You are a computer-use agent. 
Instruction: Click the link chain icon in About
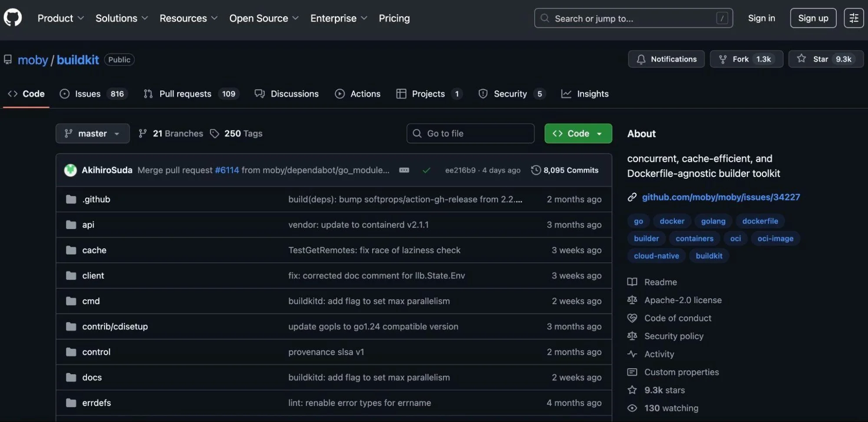coord(632,197)
